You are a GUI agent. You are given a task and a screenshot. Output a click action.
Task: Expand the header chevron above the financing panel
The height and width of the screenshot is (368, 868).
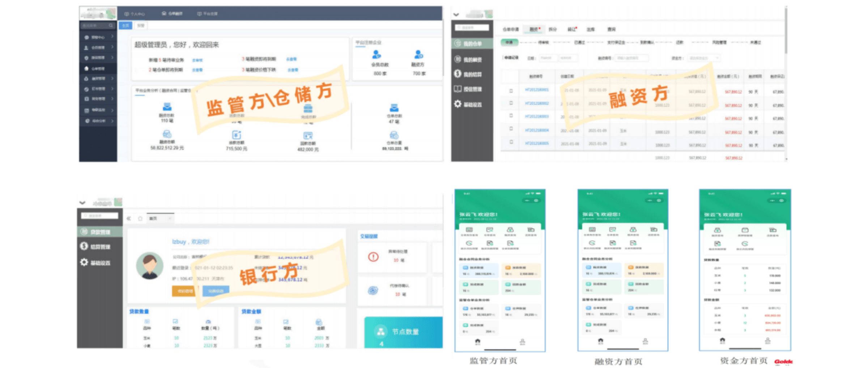[x=456, y=15]
